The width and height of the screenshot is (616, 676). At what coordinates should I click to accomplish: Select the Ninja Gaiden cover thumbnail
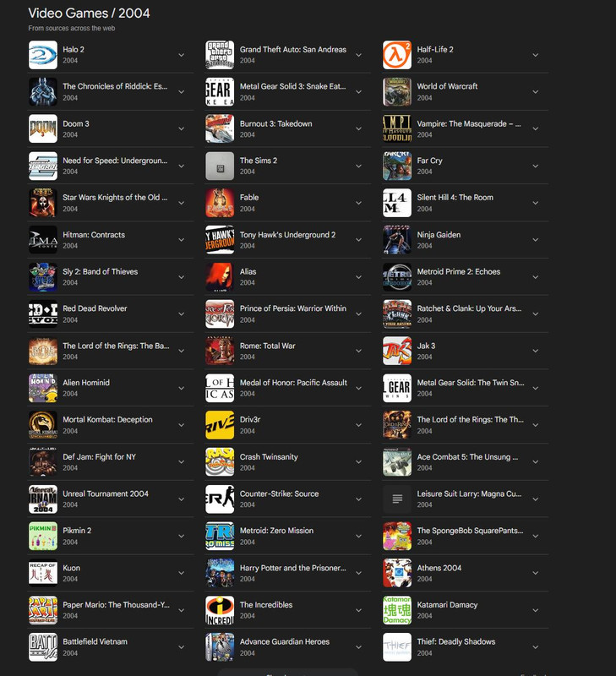point(397,240)
